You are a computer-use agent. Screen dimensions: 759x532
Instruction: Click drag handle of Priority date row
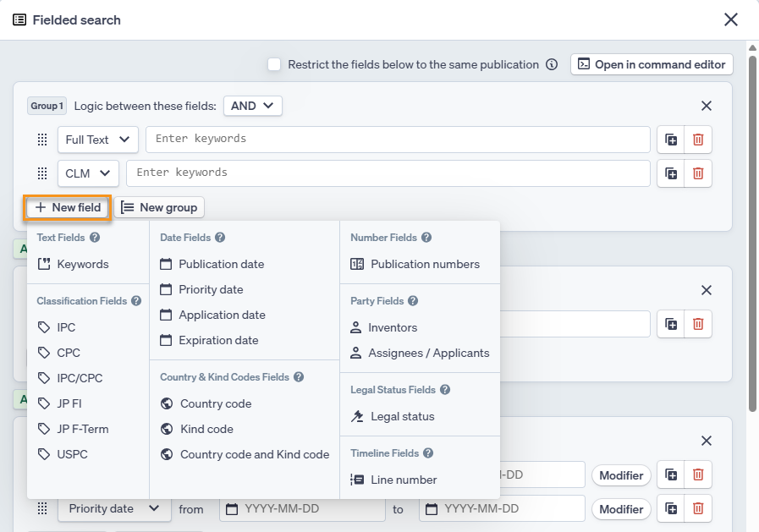click(42, 509)
